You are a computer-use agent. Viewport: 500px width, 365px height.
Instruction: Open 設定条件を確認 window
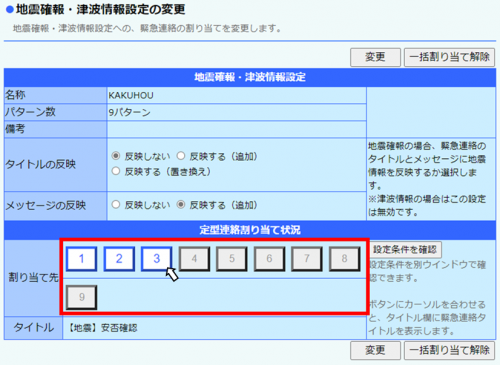pos(405,250)
